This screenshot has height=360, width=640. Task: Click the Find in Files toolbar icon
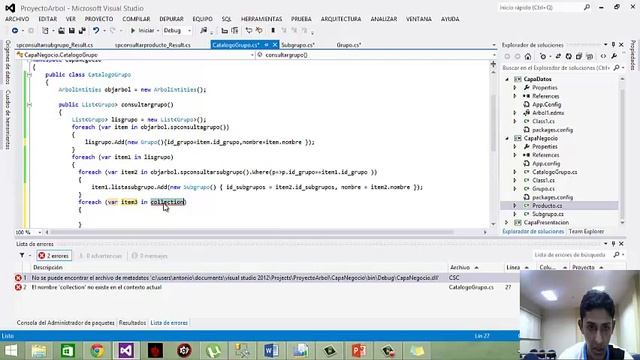pyautogui.click(x=203, y=31)
